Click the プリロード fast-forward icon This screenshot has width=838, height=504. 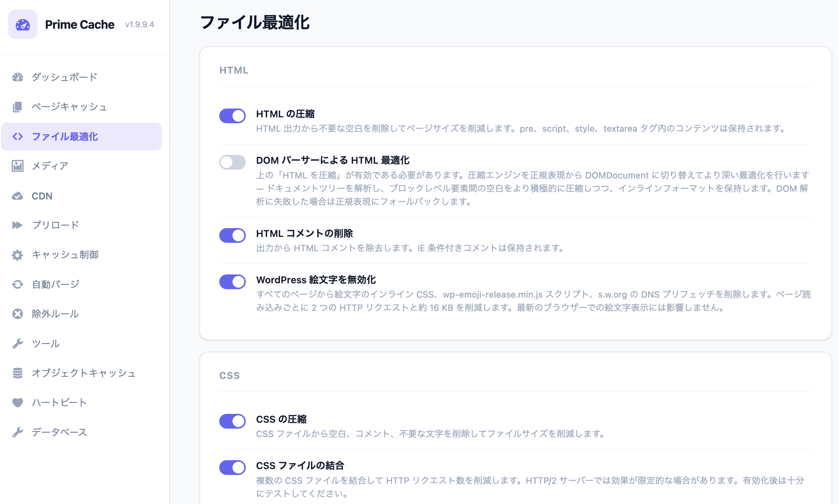pyautogui.click(x=17, y=225)
